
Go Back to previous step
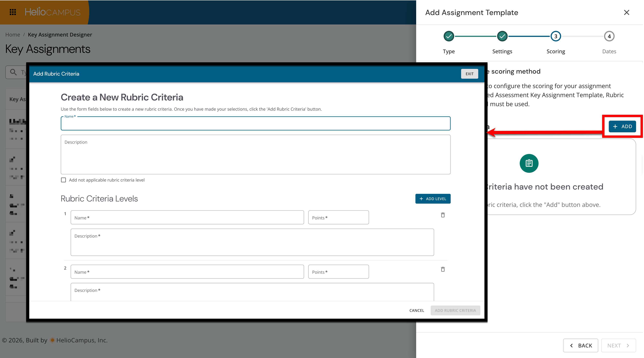click(580, 345)
